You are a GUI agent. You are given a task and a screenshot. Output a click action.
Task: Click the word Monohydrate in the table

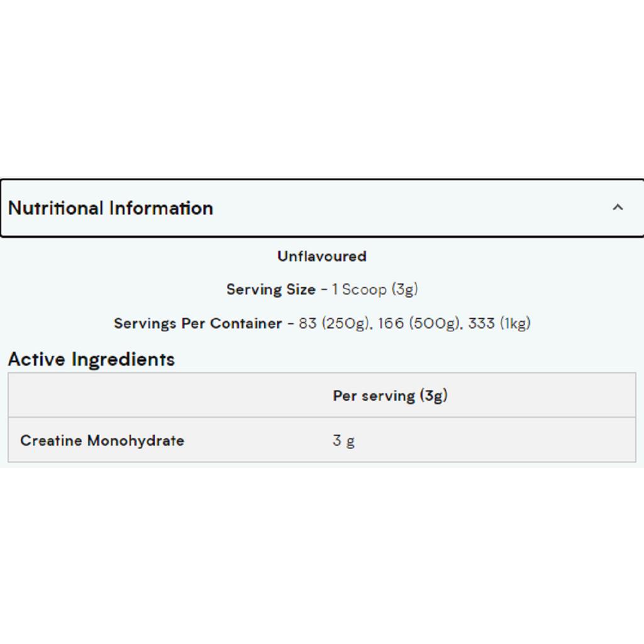[136, 440]
